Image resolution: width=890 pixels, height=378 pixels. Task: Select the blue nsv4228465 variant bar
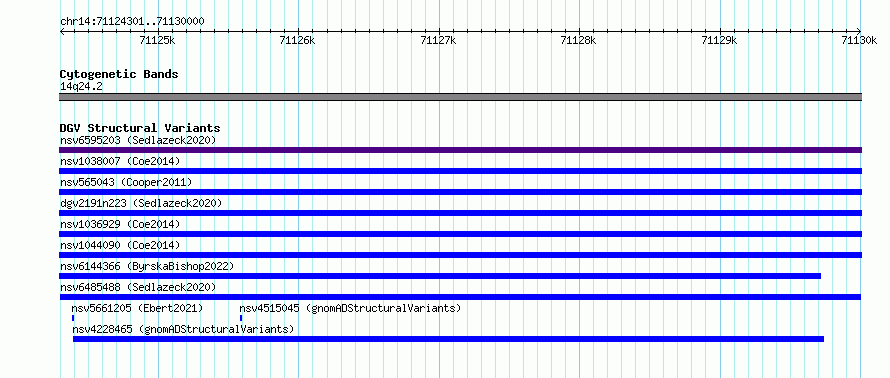448,339
